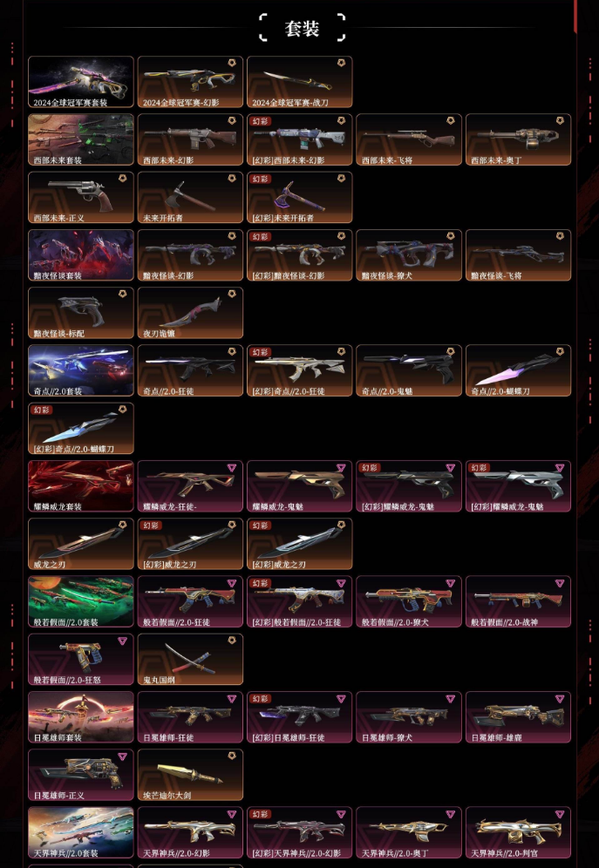Select the 奇点//2.0-蝴蝶刀 knife skin

518,370
